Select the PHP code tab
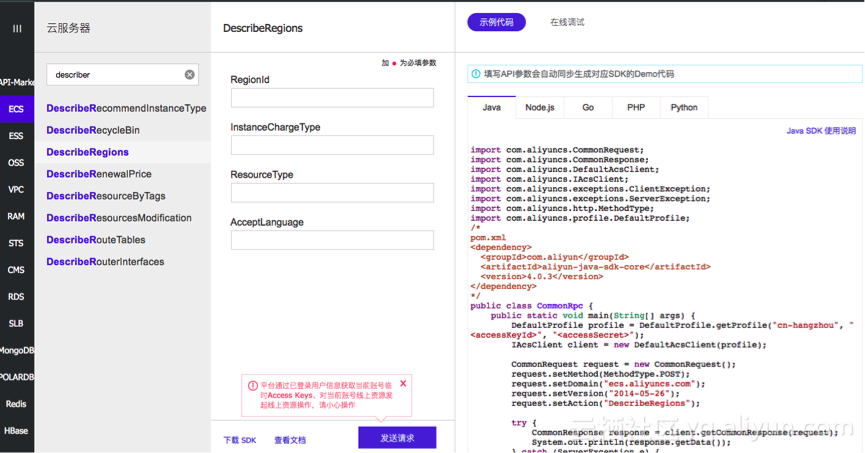This screenshot has height=453, width=865. (x=636, y=108)
